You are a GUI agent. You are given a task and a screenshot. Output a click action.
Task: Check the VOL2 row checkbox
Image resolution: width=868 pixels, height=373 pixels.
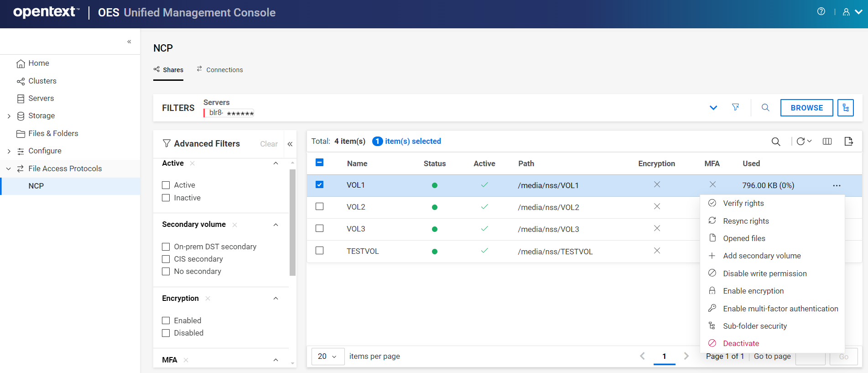(x=320, y=207)
